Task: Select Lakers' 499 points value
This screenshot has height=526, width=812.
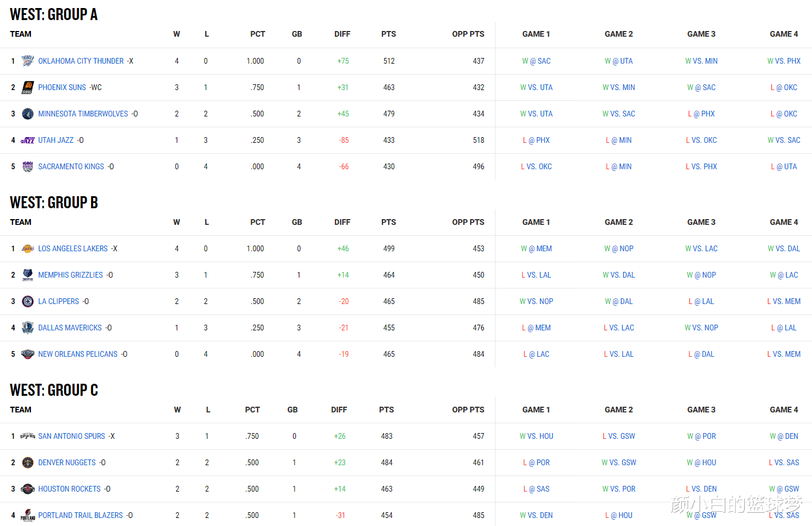Action: [x=389, y=248]
